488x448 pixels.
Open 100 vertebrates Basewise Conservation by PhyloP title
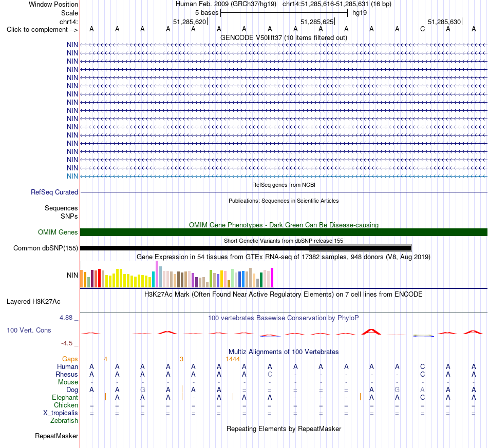point(284,318)
